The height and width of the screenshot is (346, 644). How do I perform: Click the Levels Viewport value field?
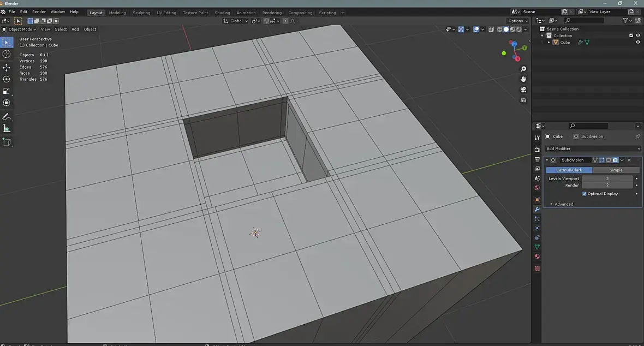coord(607,178)
